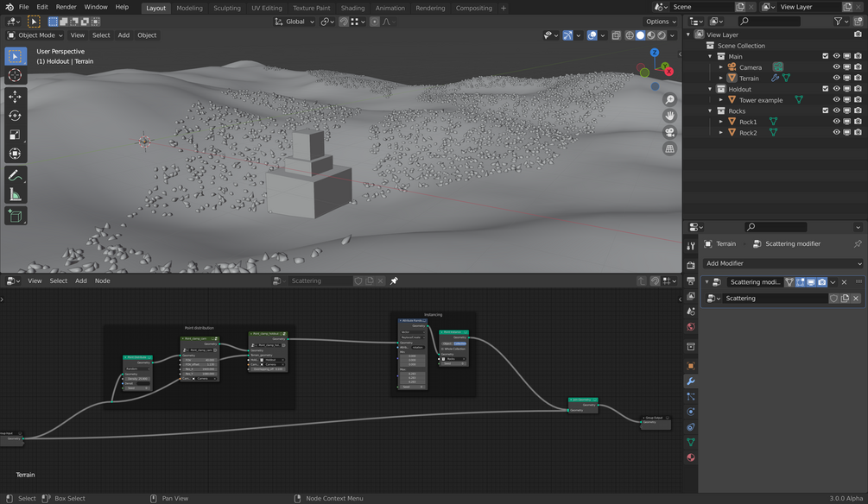
Task: Click the viewport pan hand icon
Action: click(670, 116)
